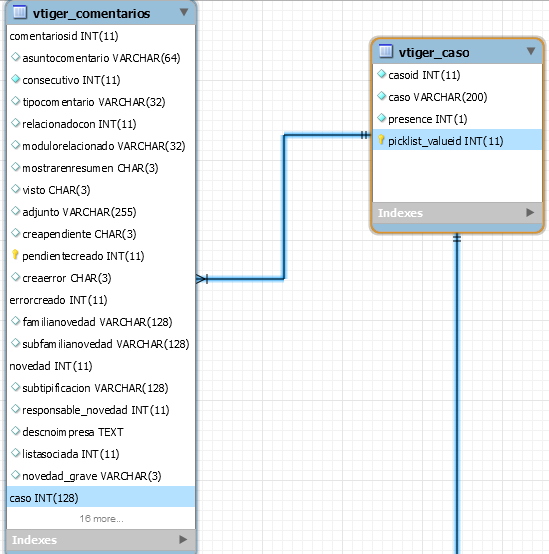Click the vtiger_caso table icon
The width and height of the screenshot is (549, 554).
tap(386, 51)
